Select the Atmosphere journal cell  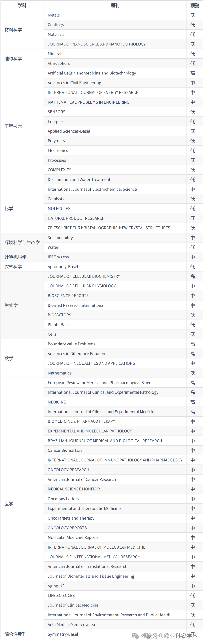[115, 64]
